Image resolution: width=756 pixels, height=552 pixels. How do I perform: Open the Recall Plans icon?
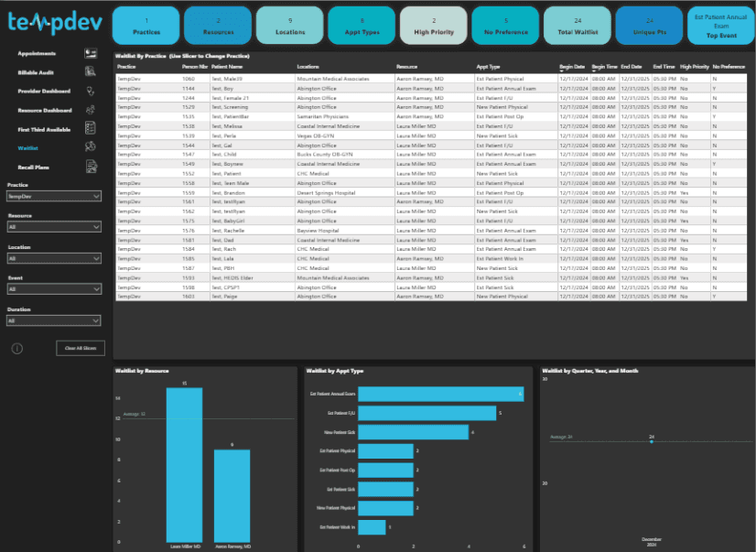point(90,167)
